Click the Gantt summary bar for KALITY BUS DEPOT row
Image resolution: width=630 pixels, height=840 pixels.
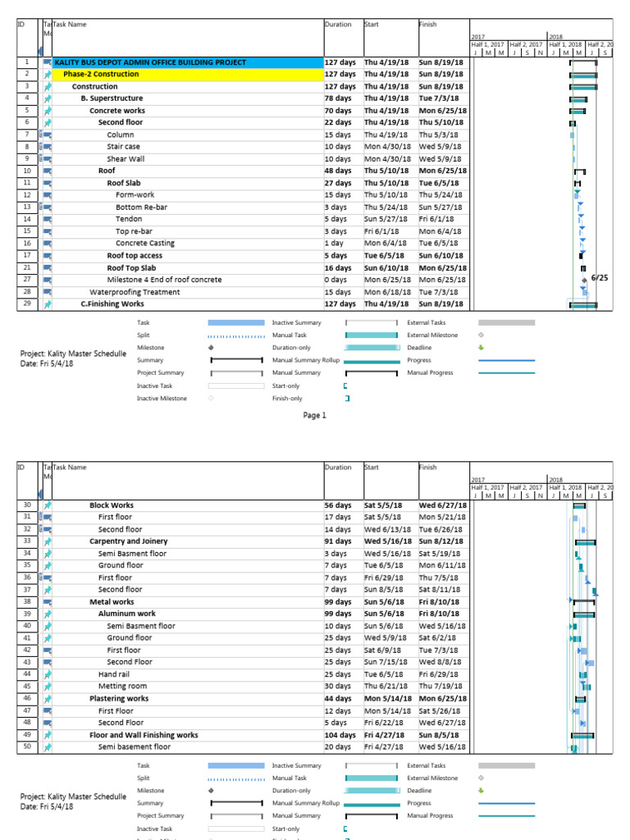pos(583,62)
